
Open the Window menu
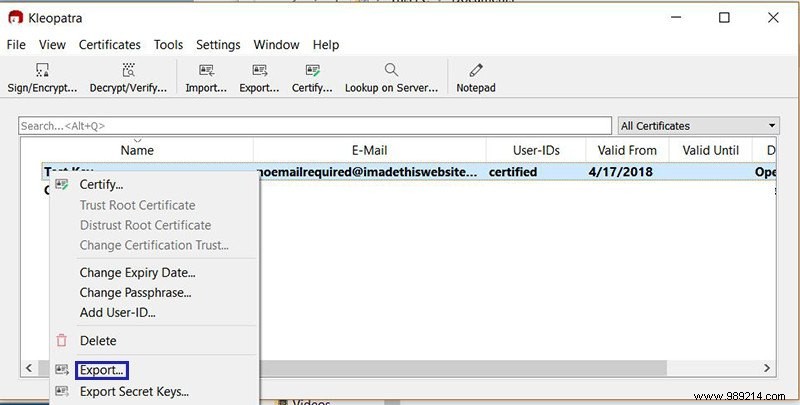[x=276, y=45]
